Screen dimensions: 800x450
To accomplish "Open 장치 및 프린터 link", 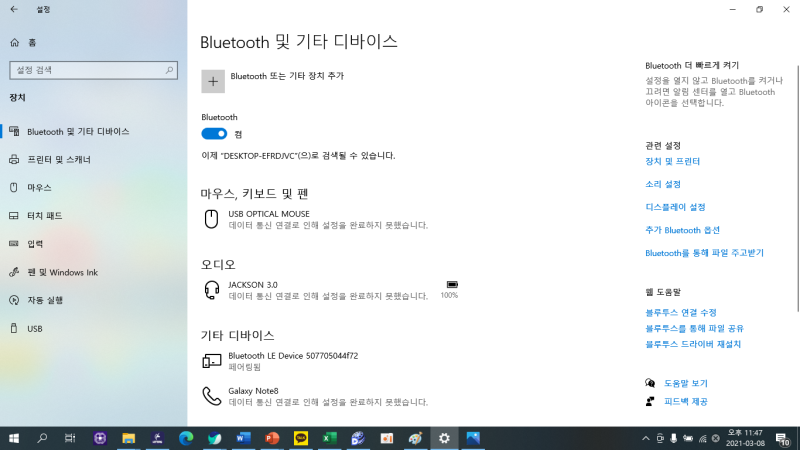I will [x=672, y=161].
